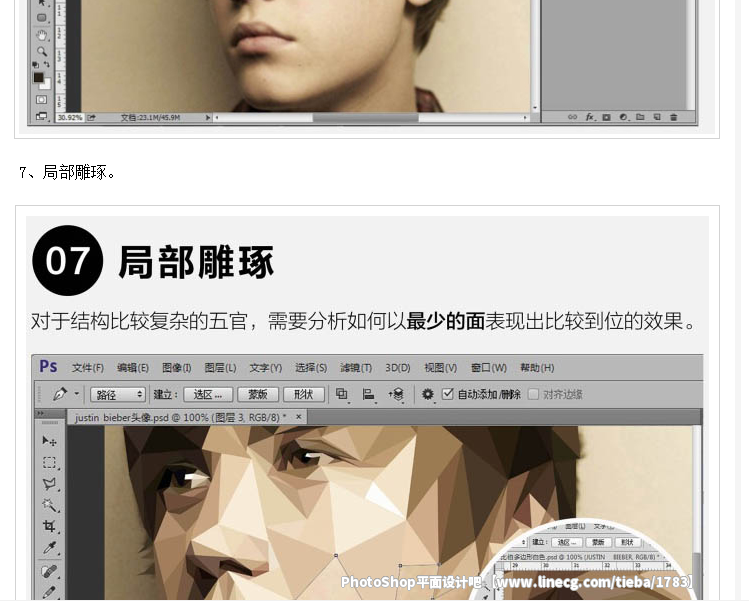Open the path arrangement dropdown
The width and height of the screenshot is (749, 601).
click(396, 395)
